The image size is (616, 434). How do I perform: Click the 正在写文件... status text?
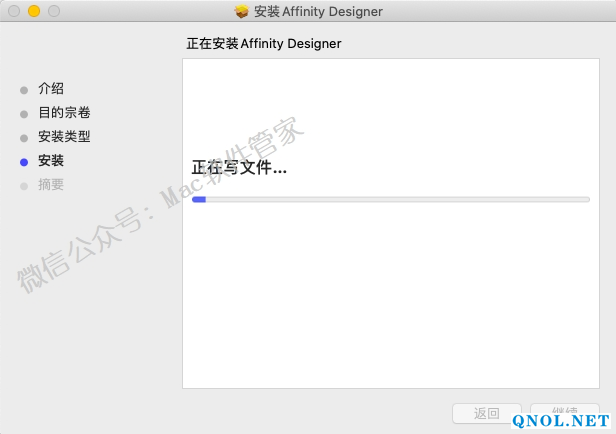[x=239, y=168]
